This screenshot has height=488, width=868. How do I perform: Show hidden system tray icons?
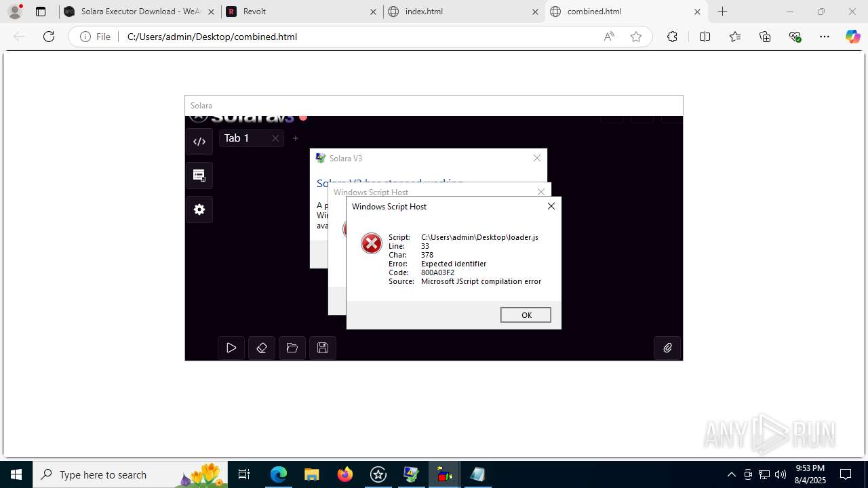731,474
